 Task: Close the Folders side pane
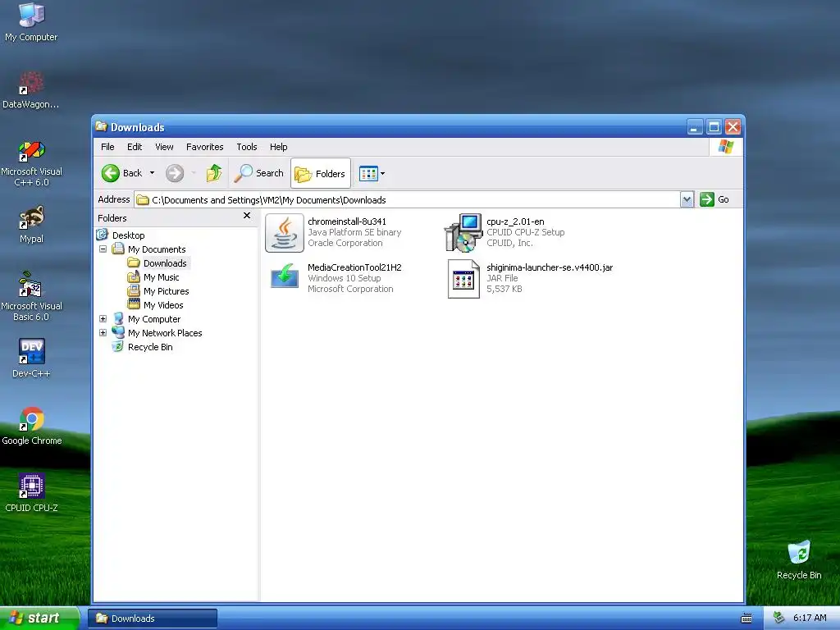(247, 216)
